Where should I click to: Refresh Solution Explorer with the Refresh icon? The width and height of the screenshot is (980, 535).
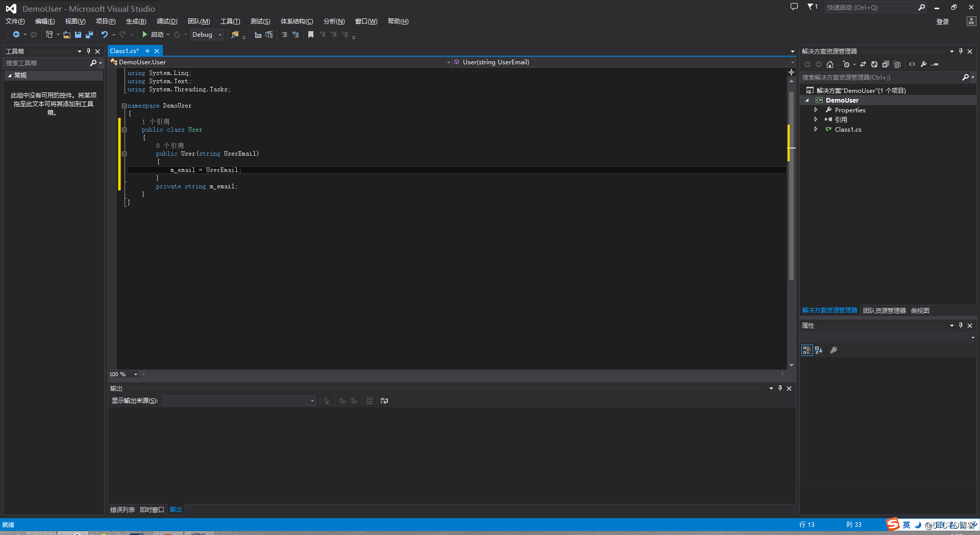pos(874,64)
